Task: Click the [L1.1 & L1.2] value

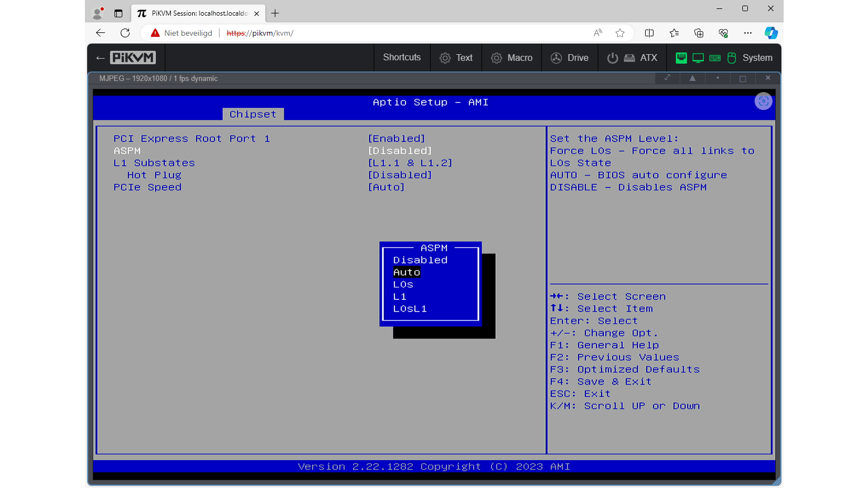Action: click(x=410, y=163)
